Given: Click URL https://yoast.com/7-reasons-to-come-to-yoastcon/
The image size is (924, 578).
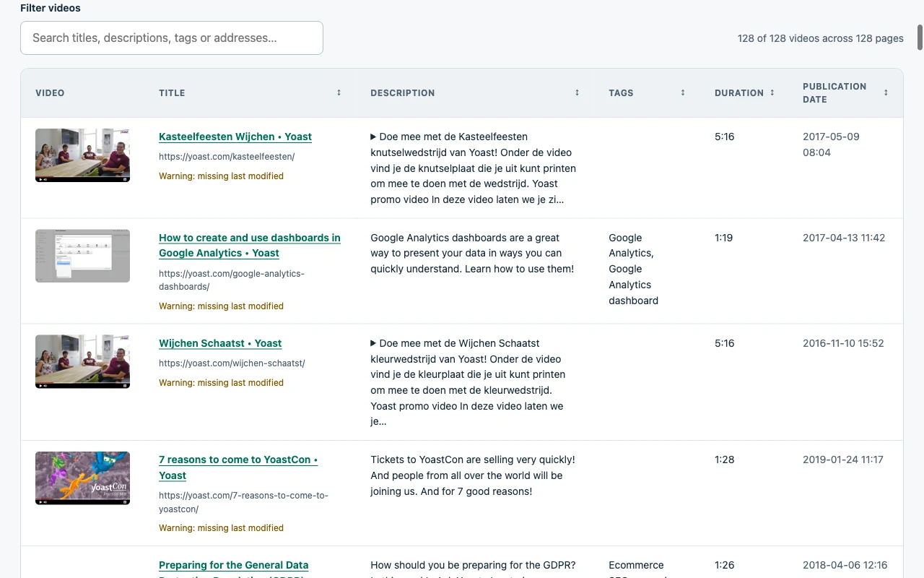Looking at the screenshot, I should (x=243, y=502).
